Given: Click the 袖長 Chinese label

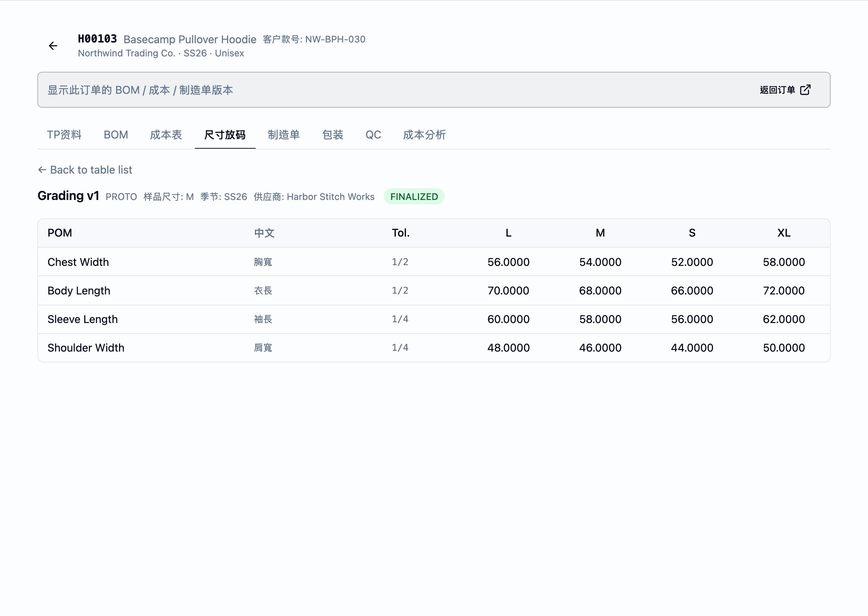Looking at the screenshot, I should click(263, 319).
